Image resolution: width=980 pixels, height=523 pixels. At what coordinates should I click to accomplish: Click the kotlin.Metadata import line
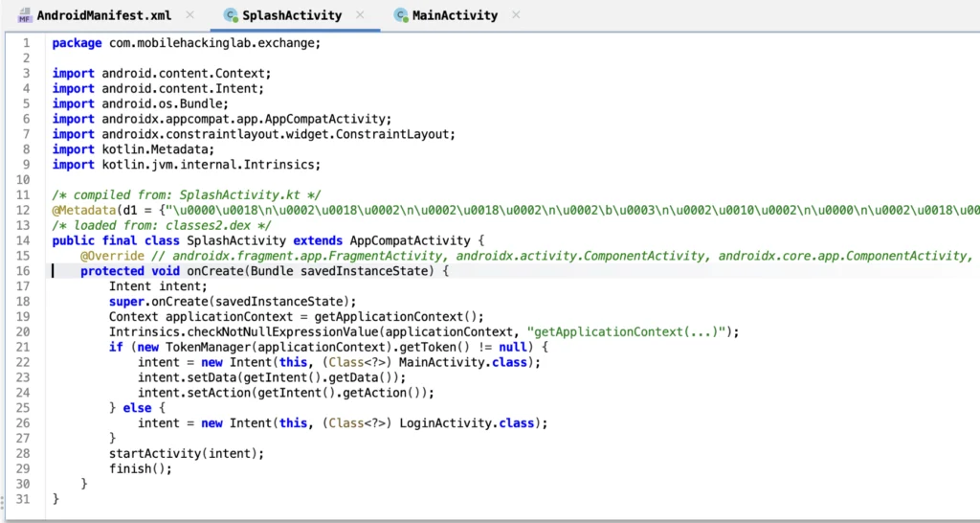pyautogui.click(x=134, y=149)
